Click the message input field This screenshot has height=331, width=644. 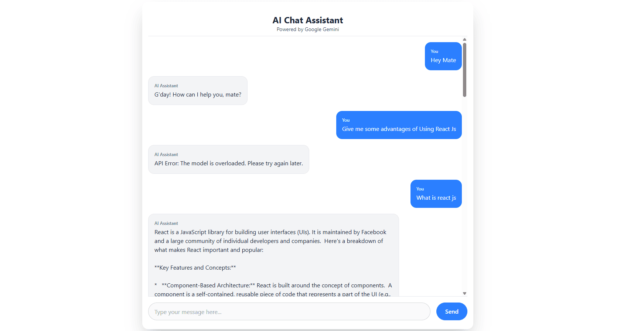[289, 311]
